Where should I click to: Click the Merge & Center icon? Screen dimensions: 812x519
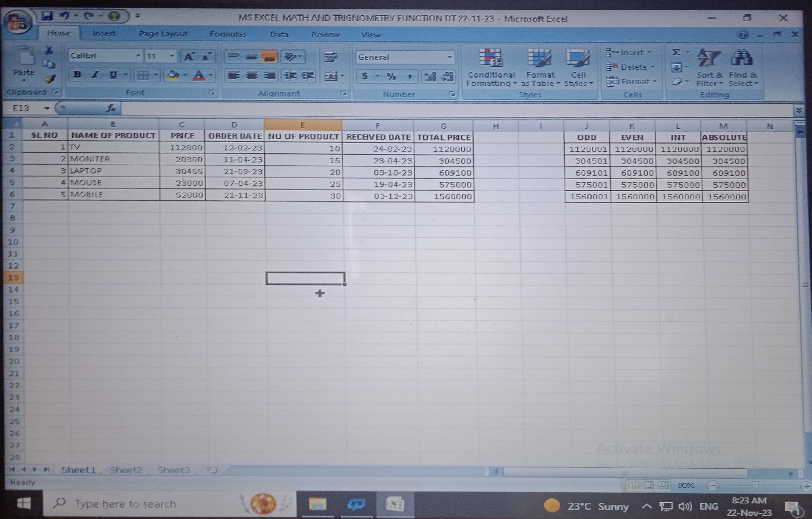click(x=331, y=76)
